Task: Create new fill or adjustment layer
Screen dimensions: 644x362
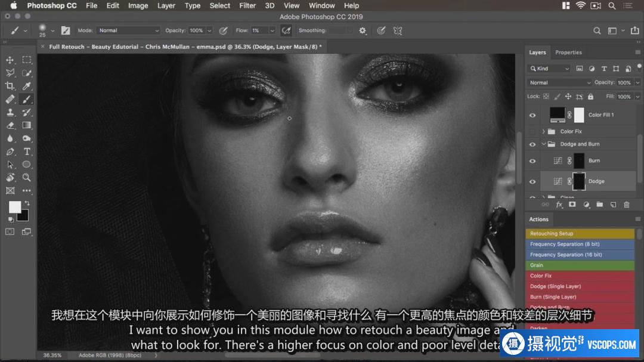Action: coord(586,205)
